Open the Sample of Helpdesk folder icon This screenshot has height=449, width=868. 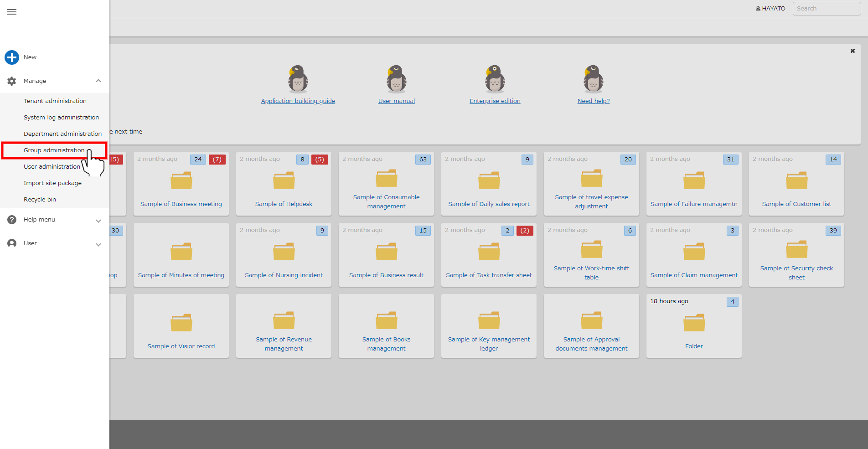point(284,181)
